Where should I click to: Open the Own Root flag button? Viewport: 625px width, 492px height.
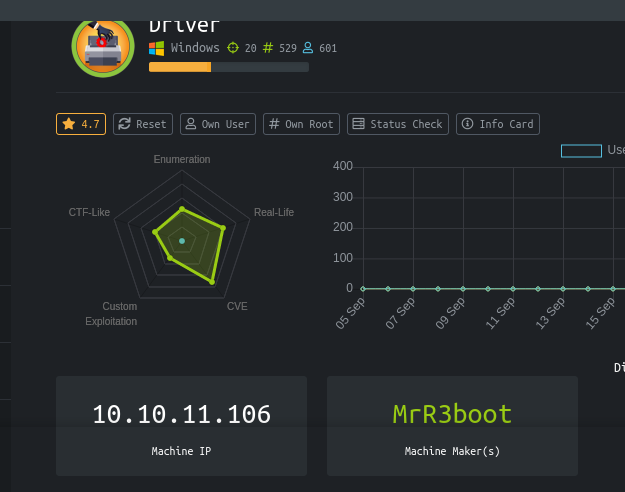coord(301,124)
